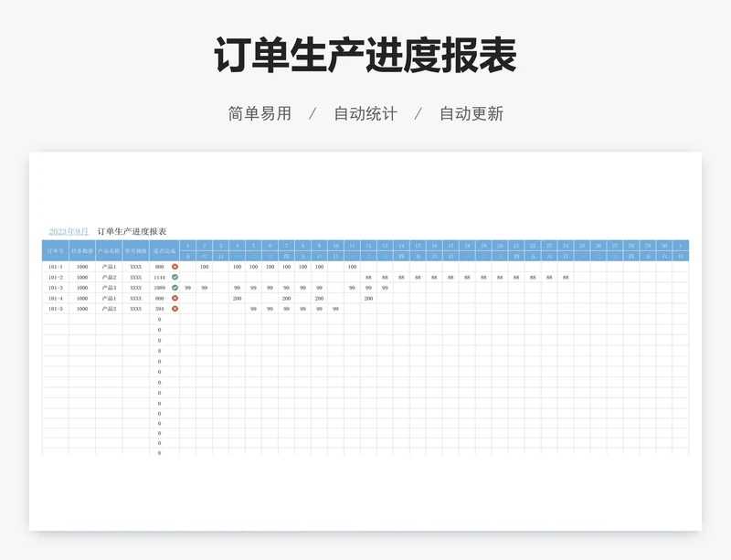Select the day 10 date header

click(335, 246)
